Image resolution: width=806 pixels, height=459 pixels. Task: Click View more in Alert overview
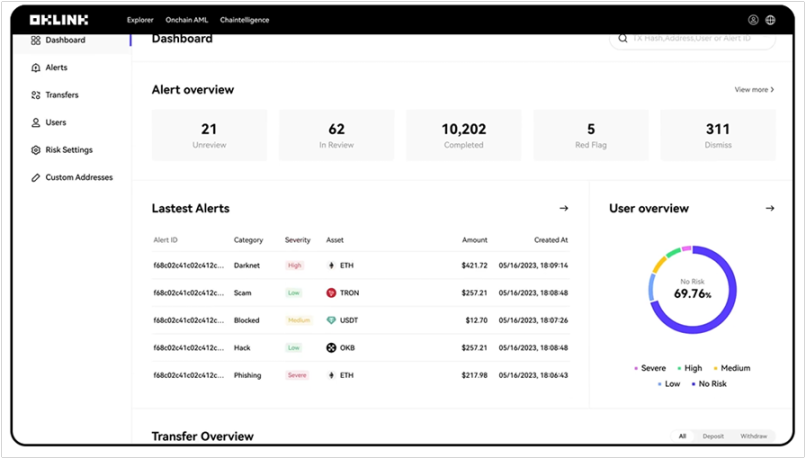(x=754, y=90)
